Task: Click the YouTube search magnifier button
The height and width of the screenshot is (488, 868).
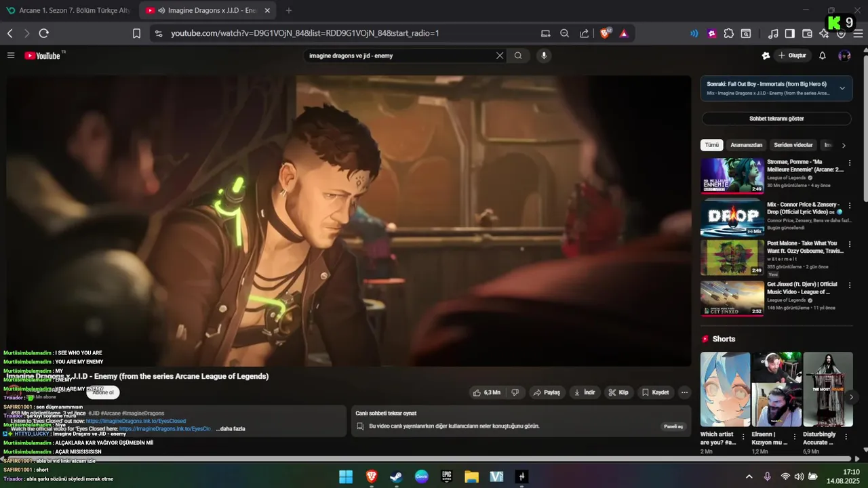Action: coord(518,56)
